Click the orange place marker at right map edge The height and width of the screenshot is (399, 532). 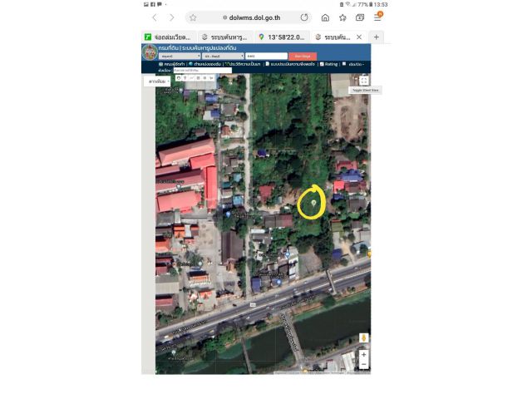point(369,254)
